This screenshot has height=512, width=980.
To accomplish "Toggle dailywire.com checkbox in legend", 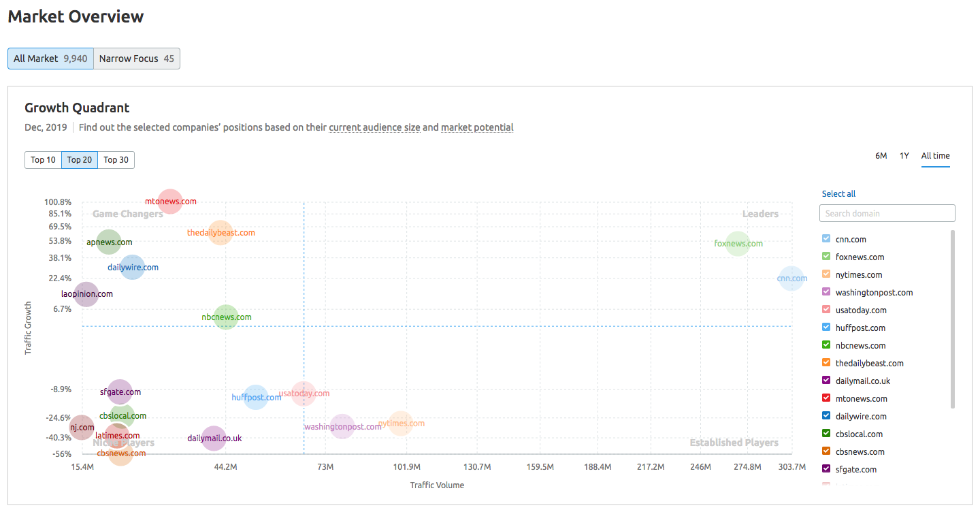I will pyautogui.click(x=826, y=416).
